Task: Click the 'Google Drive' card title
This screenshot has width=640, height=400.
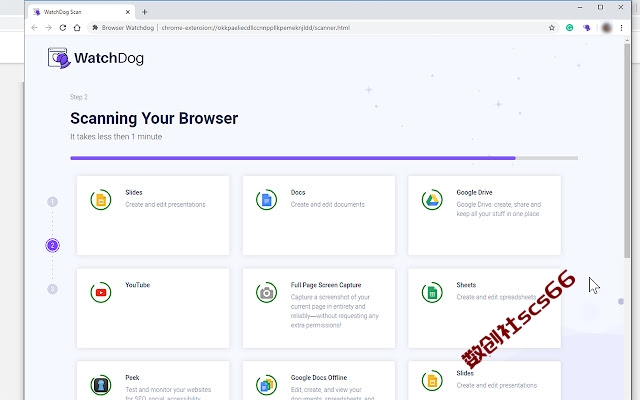Action: (474, 192)
